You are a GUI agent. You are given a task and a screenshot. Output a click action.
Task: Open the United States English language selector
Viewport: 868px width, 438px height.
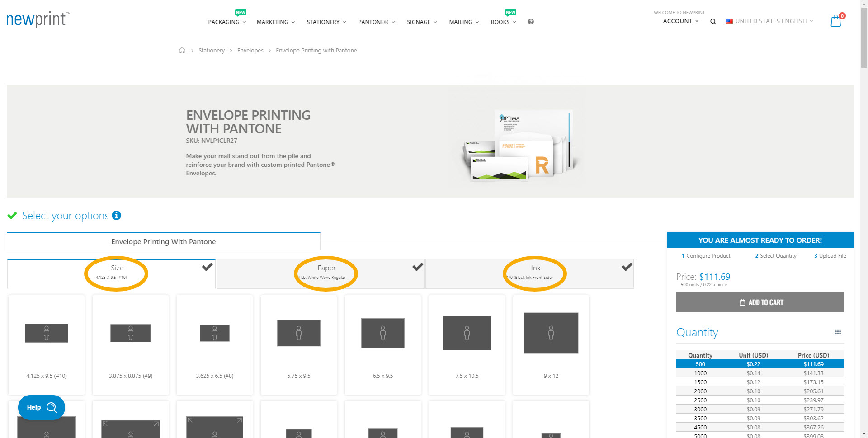point(769,21)
